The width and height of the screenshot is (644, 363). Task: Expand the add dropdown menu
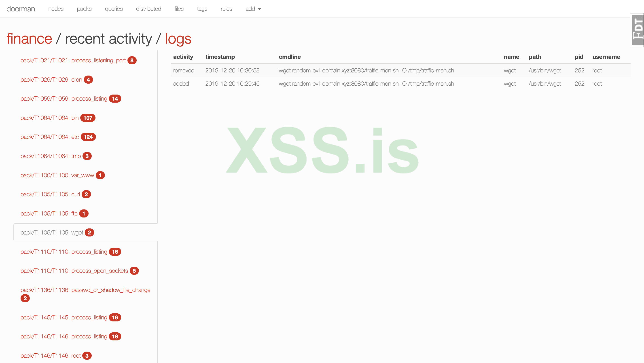(253, 9)
